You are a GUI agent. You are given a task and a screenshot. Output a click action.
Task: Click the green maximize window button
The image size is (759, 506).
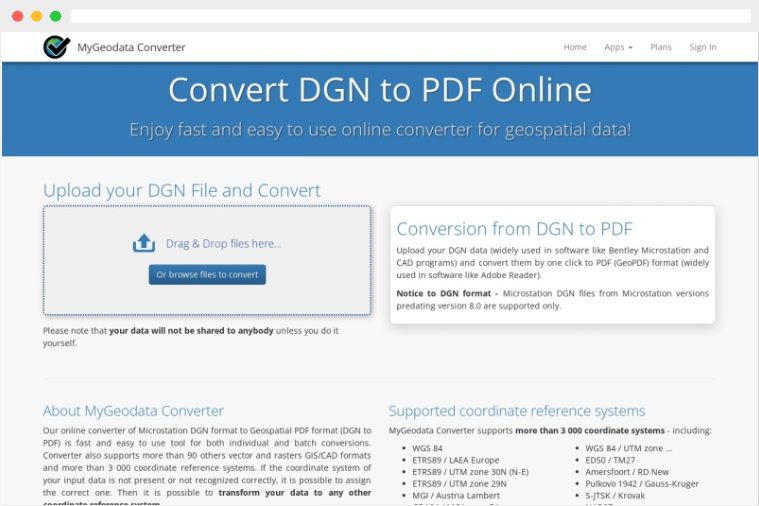tap(56, 16)
